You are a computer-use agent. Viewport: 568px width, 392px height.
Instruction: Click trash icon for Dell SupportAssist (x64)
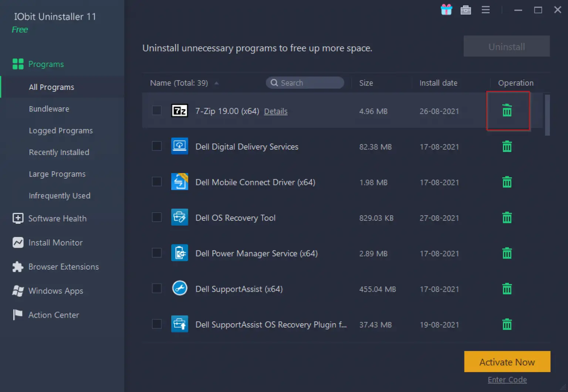point(507,288)
